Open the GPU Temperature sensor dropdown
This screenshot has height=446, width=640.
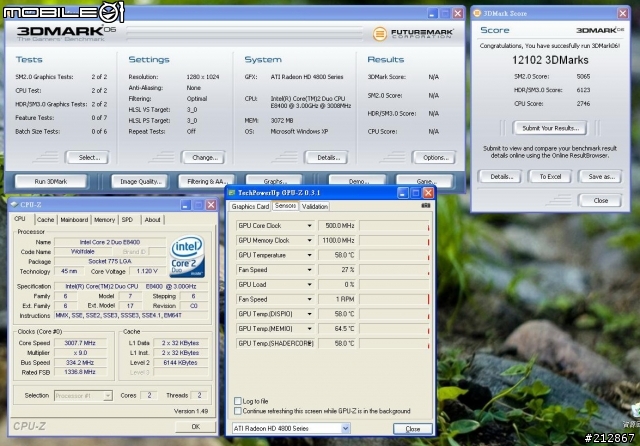309,255
